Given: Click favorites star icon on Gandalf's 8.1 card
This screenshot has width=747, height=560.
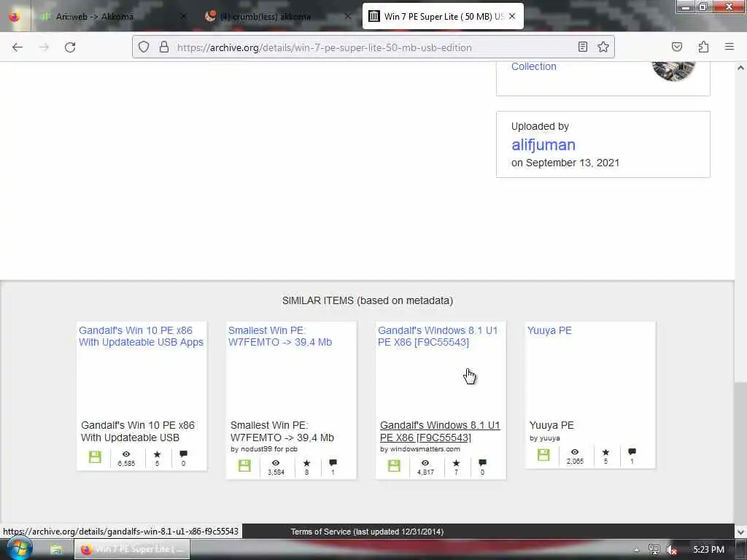Looking at the screenshot, I should tap(456, 463).
